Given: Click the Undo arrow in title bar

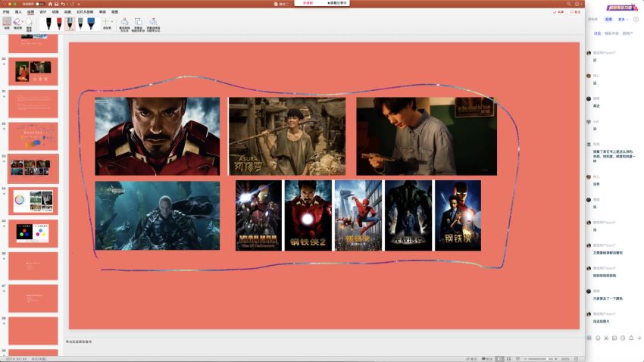Looking at the screenshot, I should click(x=63, y=4).
